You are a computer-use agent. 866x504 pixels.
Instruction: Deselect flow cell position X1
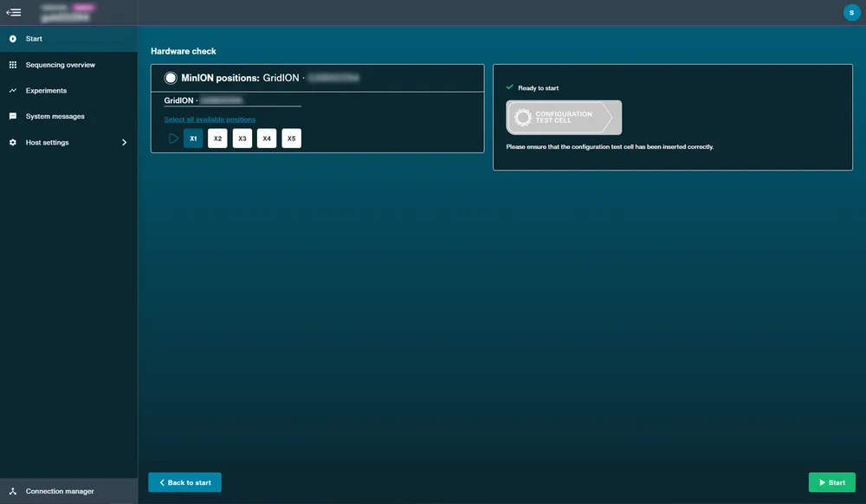[193, 139]
